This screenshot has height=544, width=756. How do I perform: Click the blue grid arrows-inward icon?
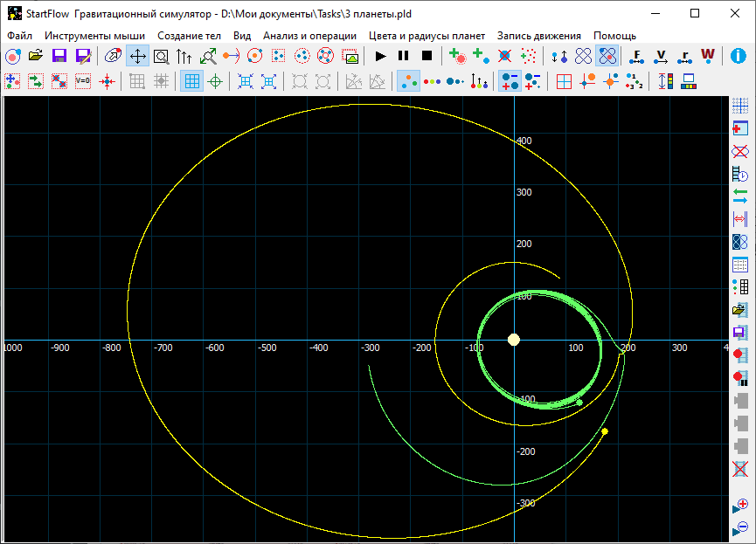point(246,81)
